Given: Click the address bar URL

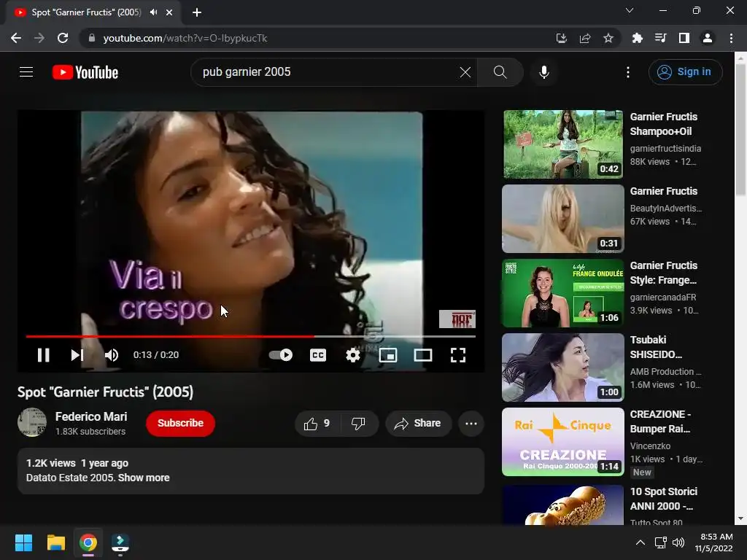Looking at the screenshot, I should [185, 38].
